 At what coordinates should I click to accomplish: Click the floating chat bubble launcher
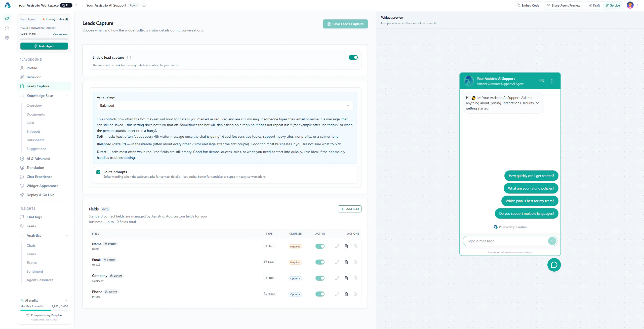554,265
